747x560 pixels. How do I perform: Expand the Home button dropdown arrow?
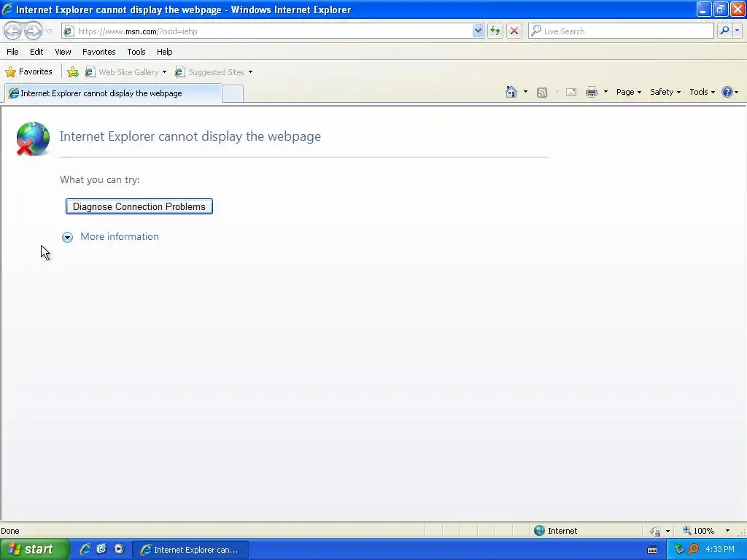tap(525, 92)
